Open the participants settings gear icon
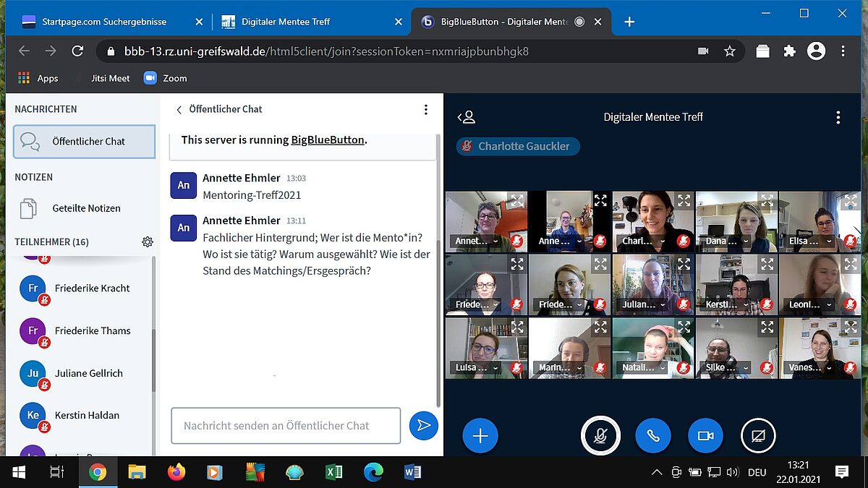Screen dimensions: 868x488 pyautogui.click(x=148, y=242)
